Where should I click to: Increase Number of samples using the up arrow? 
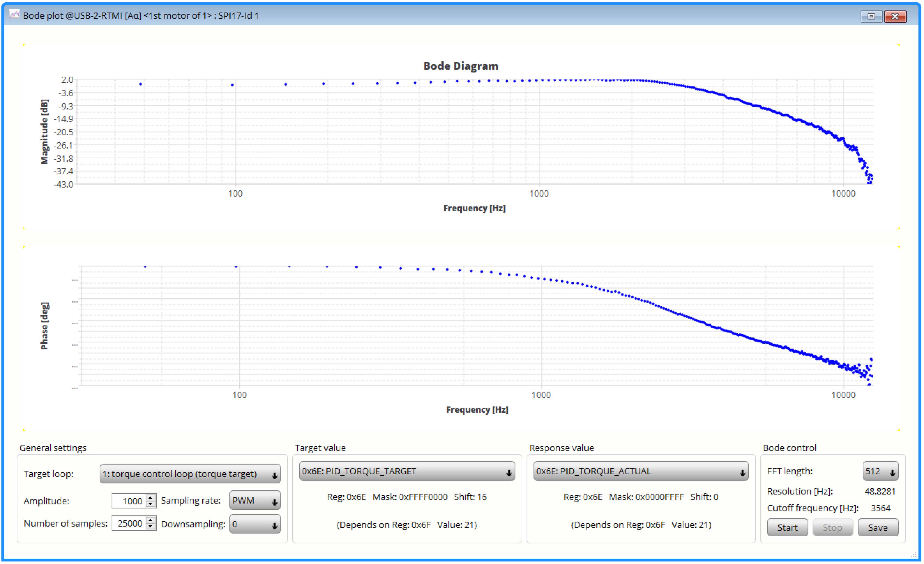coord(150,520)
